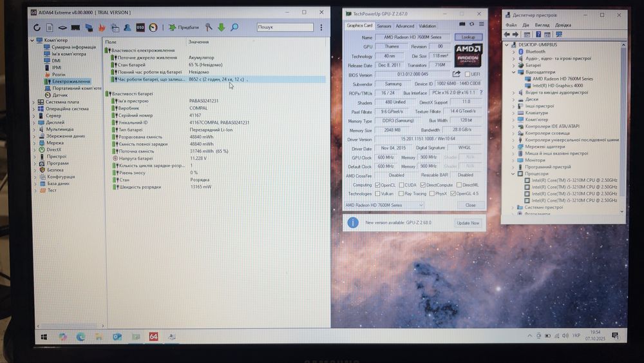Toggle the OpenGL 4.5 checkbox in GPU-Z
Screen dimensions: 644x363
(453, 193)
